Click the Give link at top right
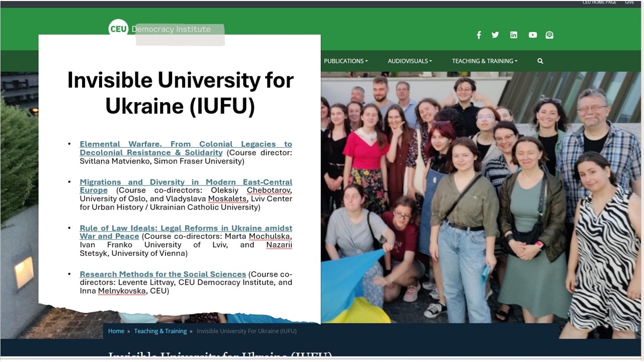 (629, 3)
